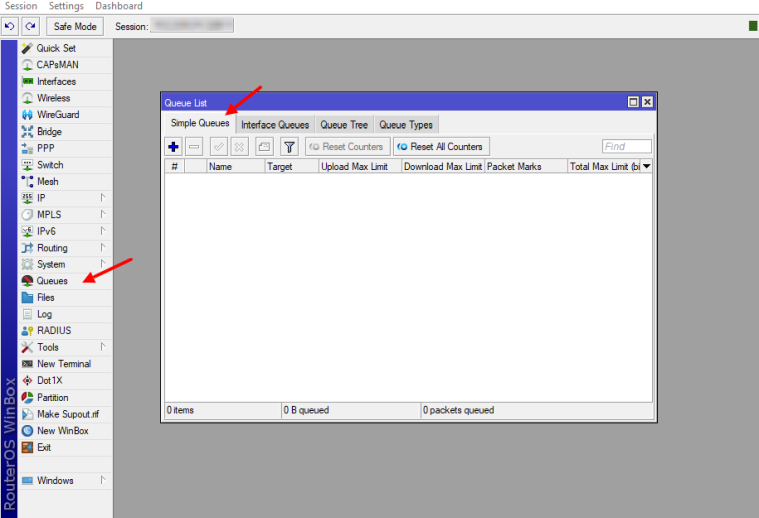Open the Settings menu

[66, 6]
